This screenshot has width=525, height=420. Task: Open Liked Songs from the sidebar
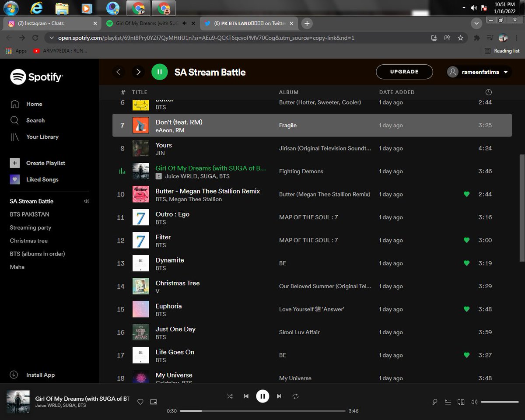point(34,179)
